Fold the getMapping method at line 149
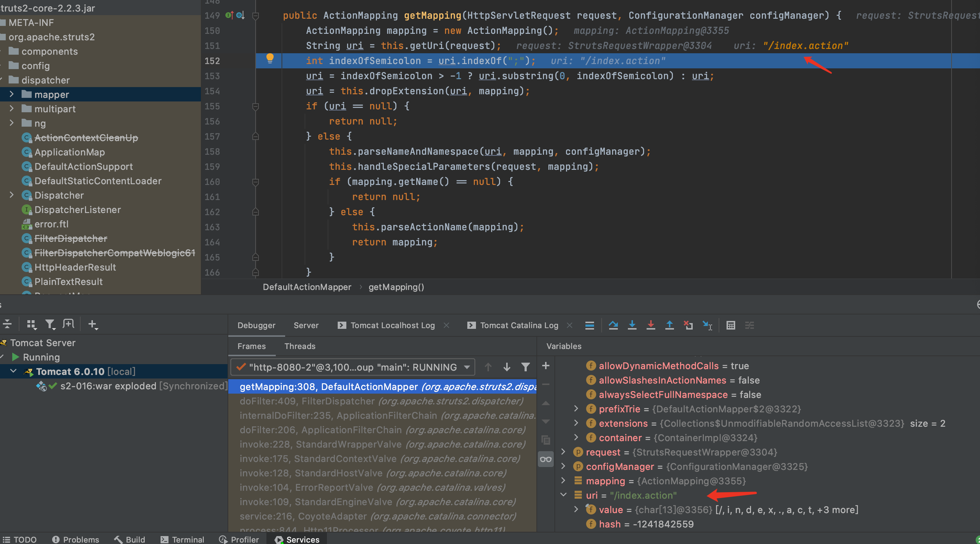The image size is (980, 544). pyautogui.click(x=256, y=15)
